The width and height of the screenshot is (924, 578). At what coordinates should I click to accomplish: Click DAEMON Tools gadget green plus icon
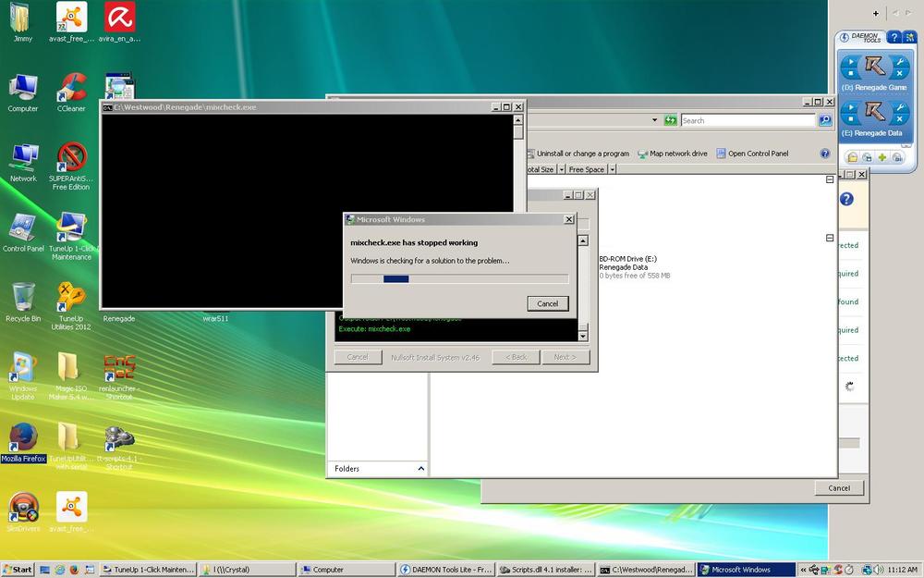pos(882,157)
